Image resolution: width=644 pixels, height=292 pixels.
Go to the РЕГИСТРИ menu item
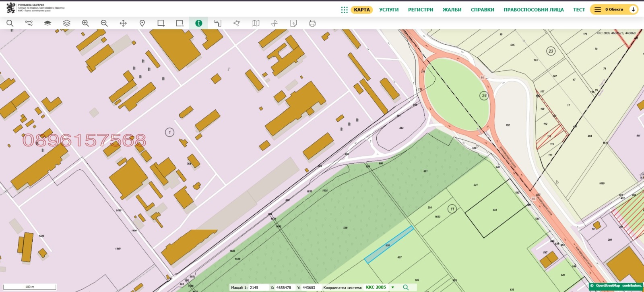coord(421,10)
